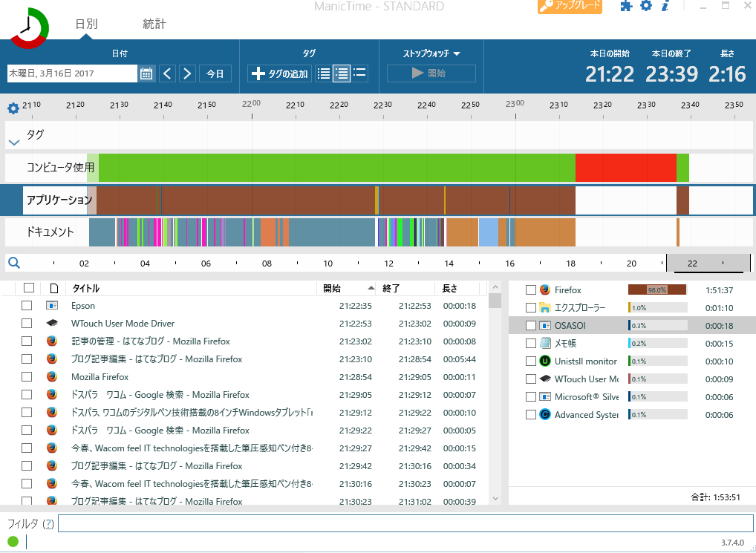The image size is (756, 553).
Task: Click the ManicTime clock logo
Action: click(x=30, y=27)
